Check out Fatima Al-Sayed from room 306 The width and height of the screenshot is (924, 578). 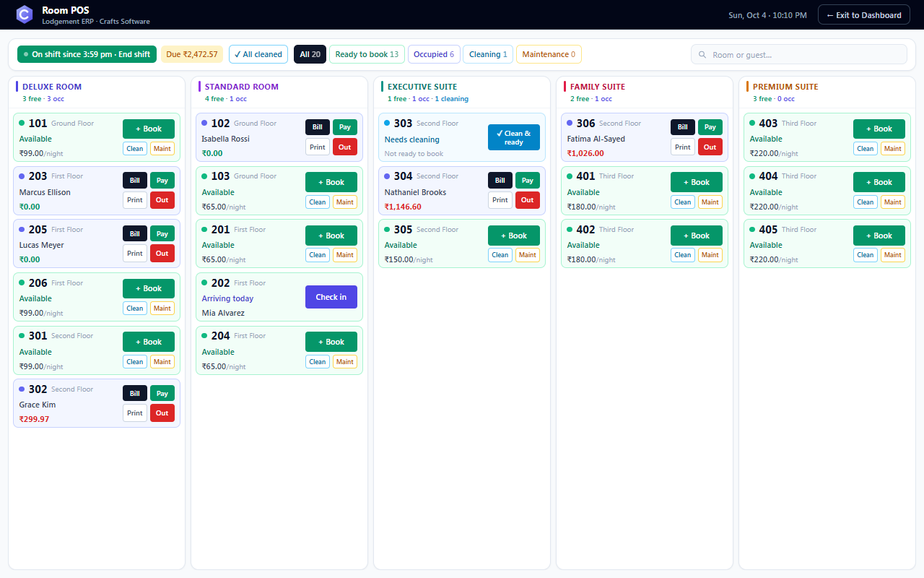pyautogui.click(x=710, y=147)
